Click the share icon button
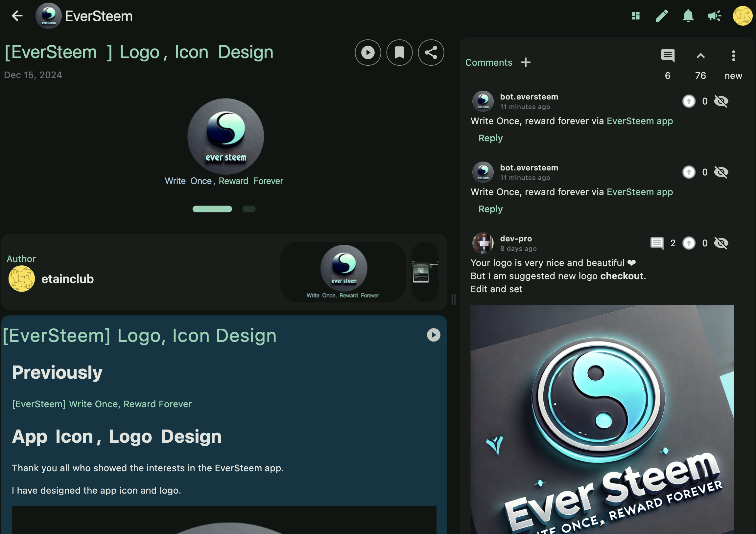756x534 pixels. [431, 52]
